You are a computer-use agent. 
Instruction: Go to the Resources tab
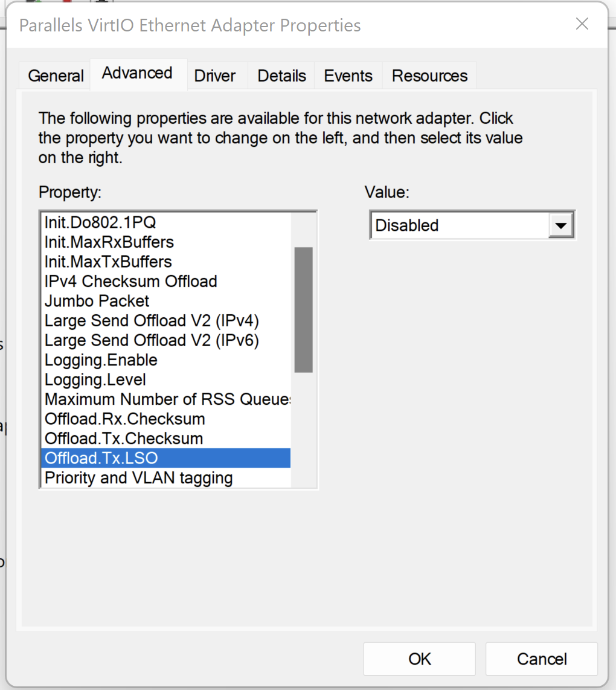(429, 76)
